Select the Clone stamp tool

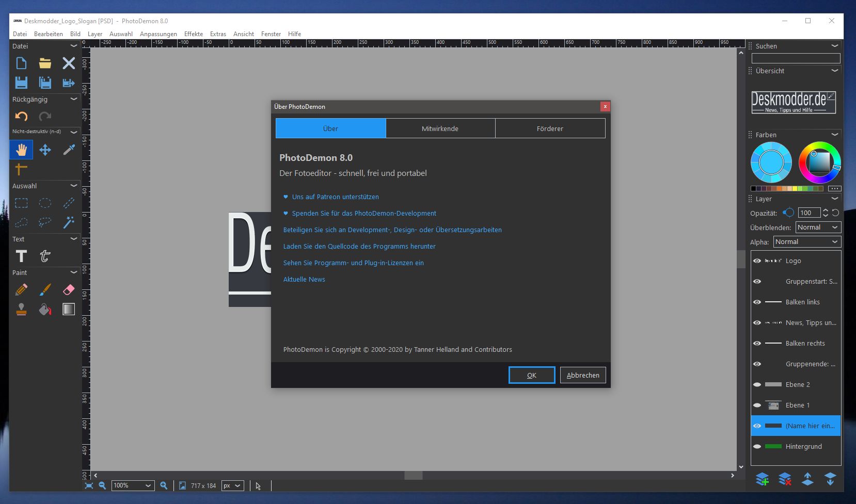(21, 309)
